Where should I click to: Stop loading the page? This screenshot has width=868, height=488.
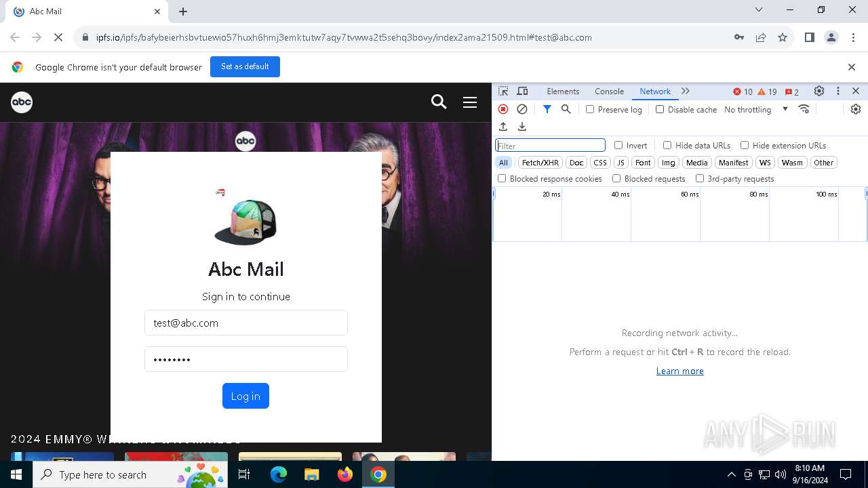(58, 37)
